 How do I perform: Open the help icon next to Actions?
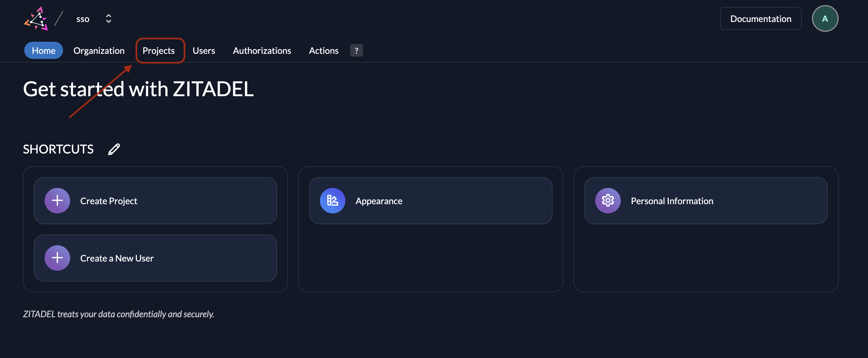click(x=356, y=50)
